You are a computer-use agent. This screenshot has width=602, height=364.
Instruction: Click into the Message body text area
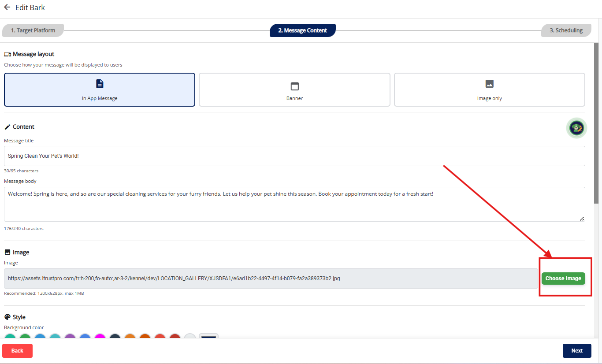click(x=294, y=204)
